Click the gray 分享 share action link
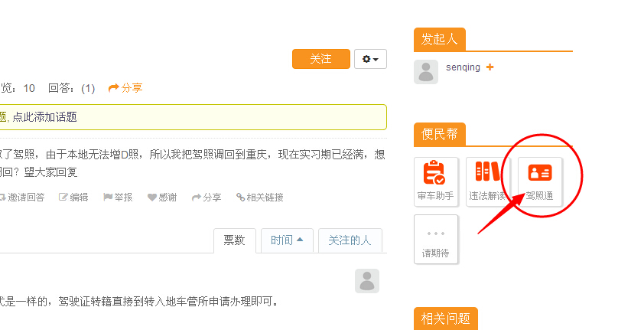Image resolution: width=644 pixels, height=330 pixels. (x=207, y=198)
